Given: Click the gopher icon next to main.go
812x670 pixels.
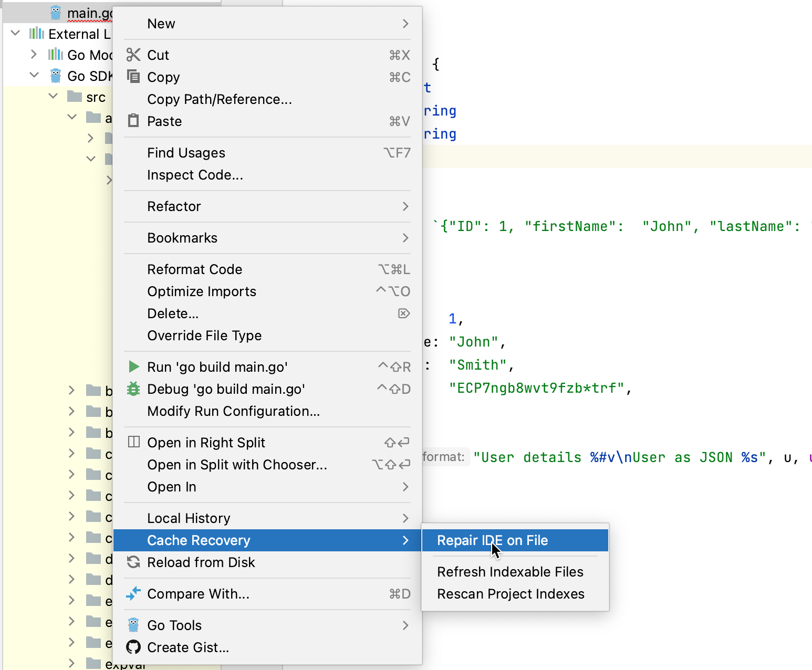Looking at the screenshot, I should coord(55,12).
